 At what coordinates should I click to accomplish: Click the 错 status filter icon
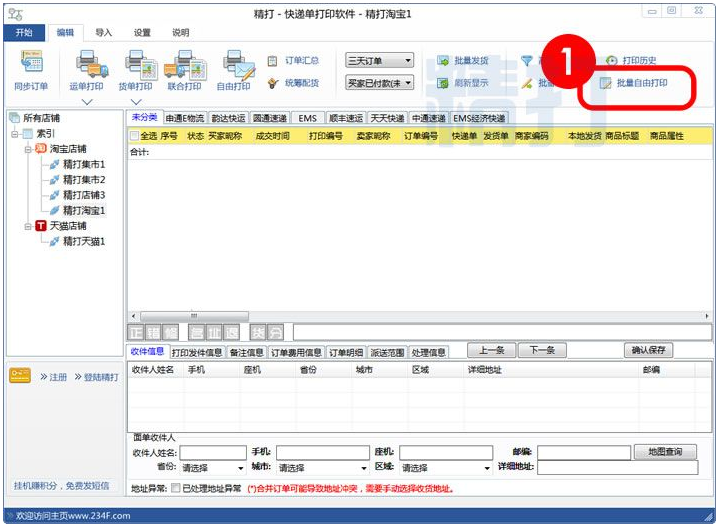153,332
